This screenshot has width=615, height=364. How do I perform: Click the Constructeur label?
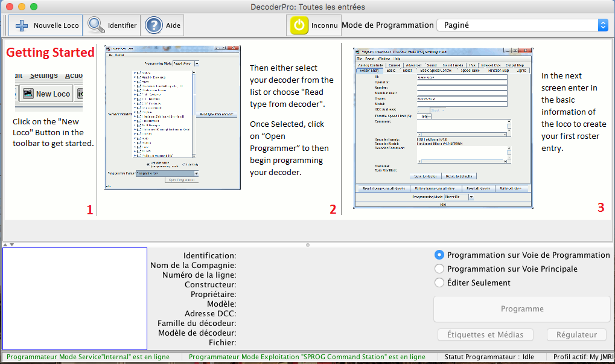point(211,285)
